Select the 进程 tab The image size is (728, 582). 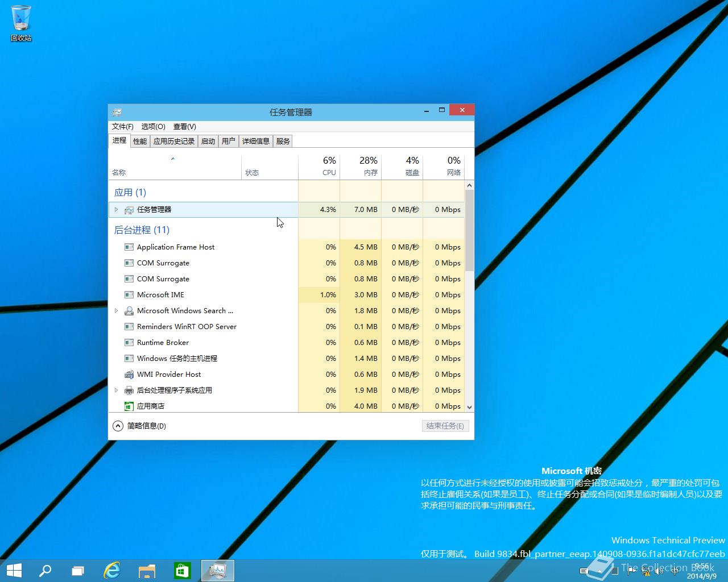coord(119,140)
